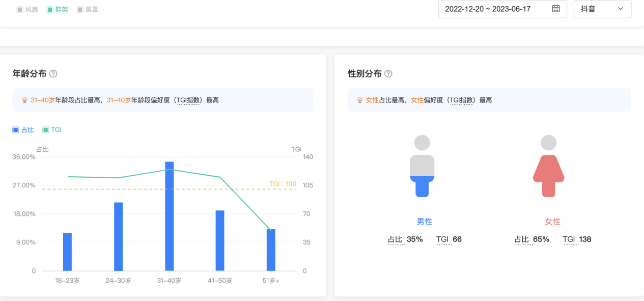Toggle the 风扇 legend item
Viewport: 644px width, 301px height.
[27, 10]
